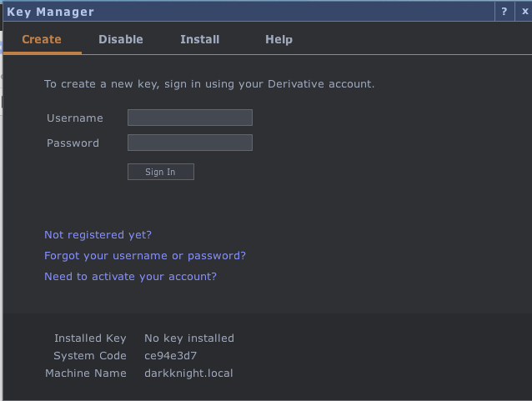
Task: Open Forgot your username or password link
Action: tap(145, 255)
